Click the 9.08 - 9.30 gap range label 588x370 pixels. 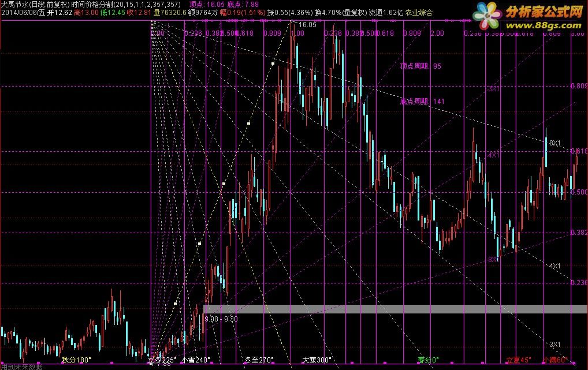pos(221,319)
